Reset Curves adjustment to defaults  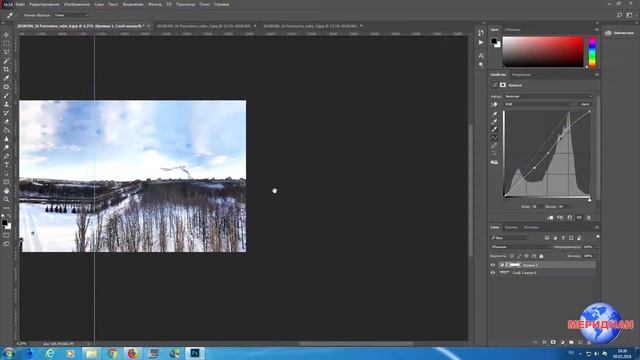pos(570,218)
